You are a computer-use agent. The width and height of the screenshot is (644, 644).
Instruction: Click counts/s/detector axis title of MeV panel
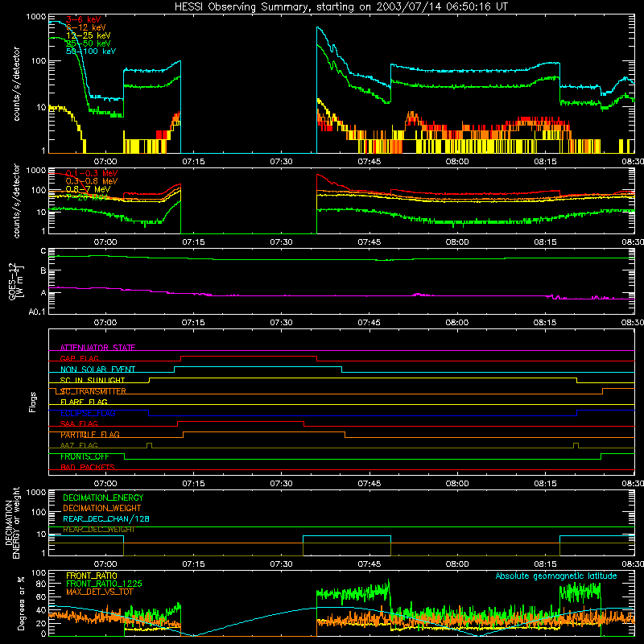(x=16, y=200)
